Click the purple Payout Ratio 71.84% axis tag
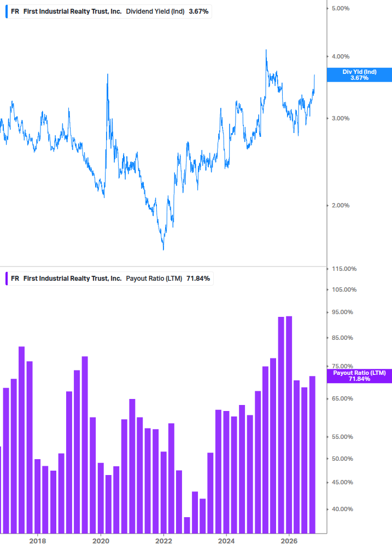 tap(359, 375)
